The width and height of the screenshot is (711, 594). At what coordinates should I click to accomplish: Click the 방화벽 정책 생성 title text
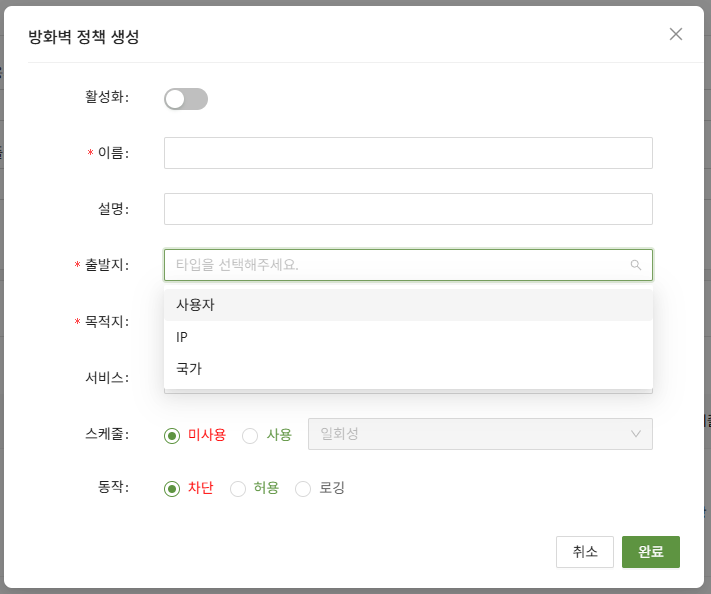tap(84, 38)
